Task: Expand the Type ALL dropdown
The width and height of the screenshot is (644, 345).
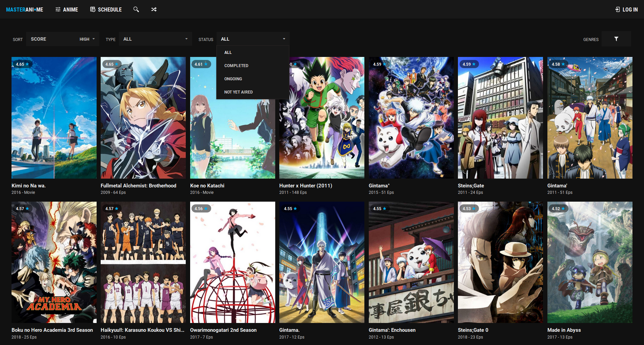Action: [x=156, y=39]
